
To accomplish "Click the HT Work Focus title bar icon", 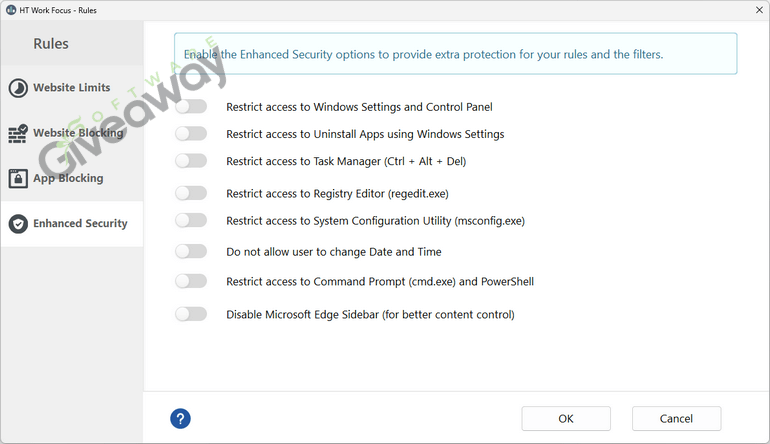I will click(x=11, y=10).
